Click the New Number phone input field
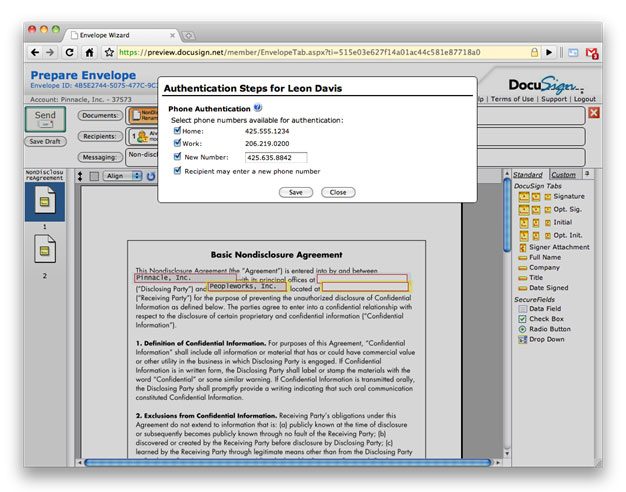This screenshot has height=492, width=626. [x=276, y=158]
